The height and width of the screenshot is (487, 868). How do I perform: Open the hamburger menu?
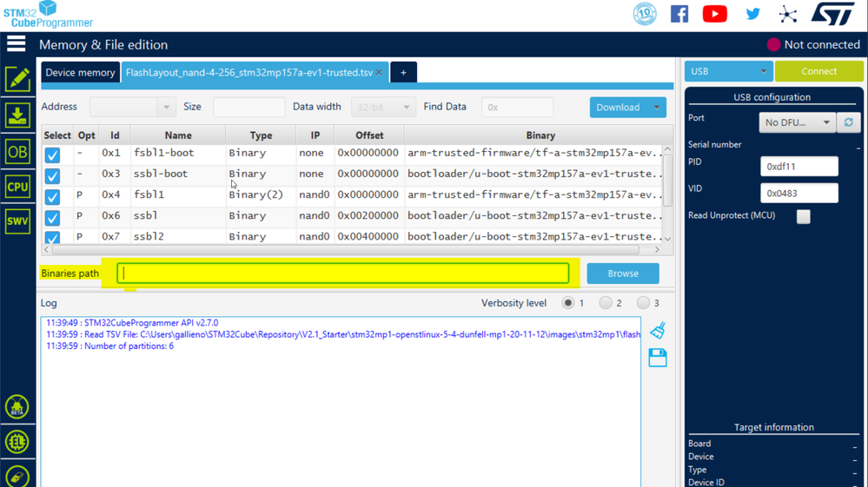[16, 43]
